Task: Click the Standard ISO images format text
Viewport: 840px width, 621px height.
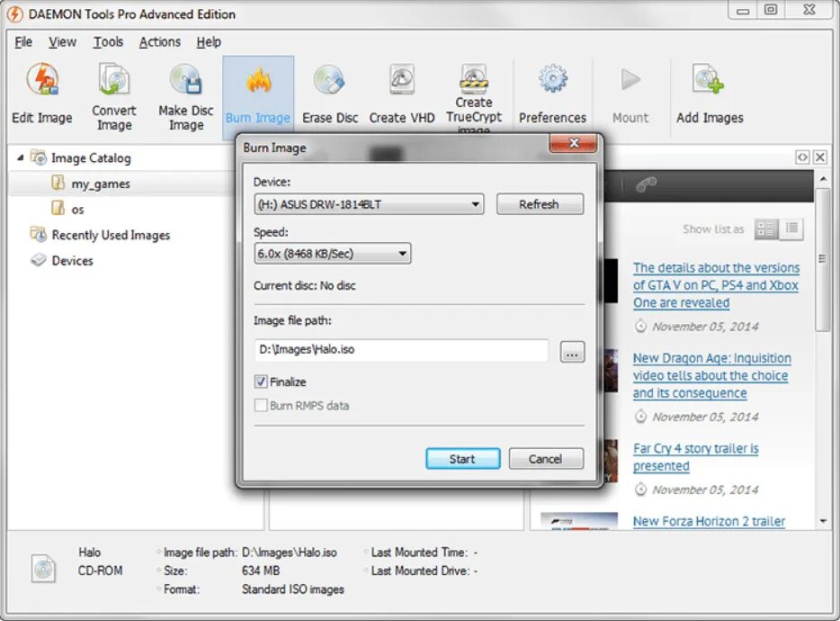Action: pyautogui.click(x=293, y=589)
